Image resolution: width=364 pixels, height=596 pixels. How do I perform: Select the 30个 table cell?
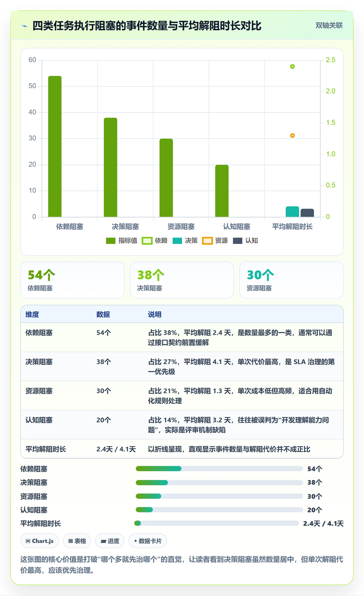[104, 391]
